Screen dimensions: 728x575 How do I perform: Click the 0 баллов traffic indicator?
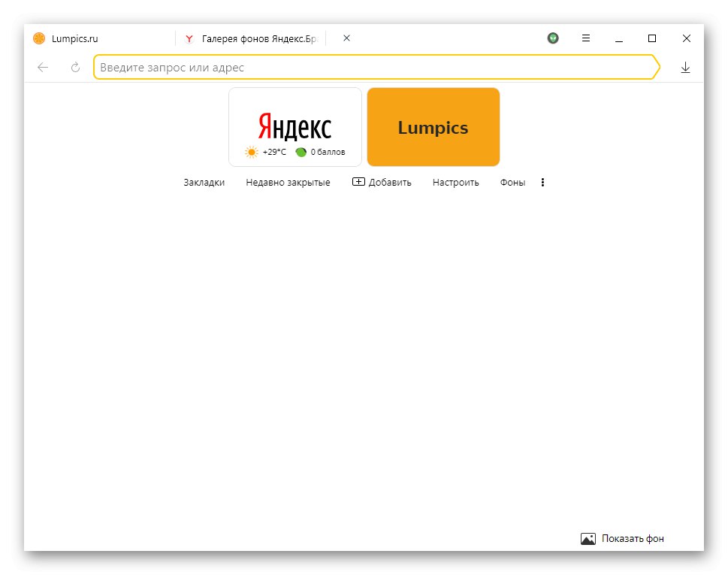tap(320, 152)
